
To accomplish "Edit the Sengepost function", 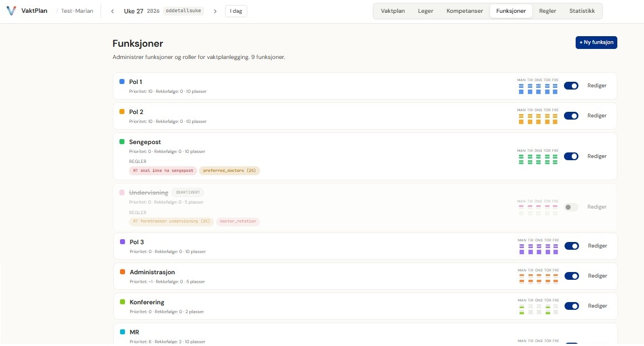I will coord(597,156).
